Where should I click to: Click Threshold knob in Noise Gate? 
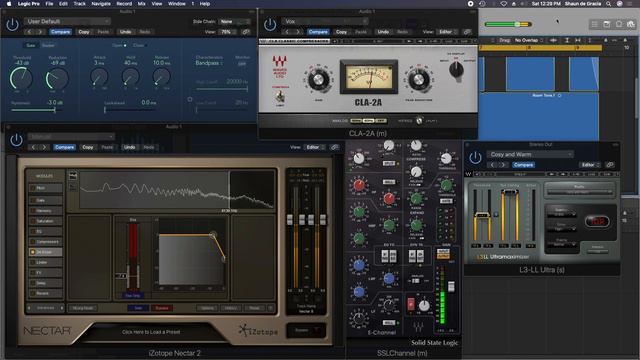point(21,78)
